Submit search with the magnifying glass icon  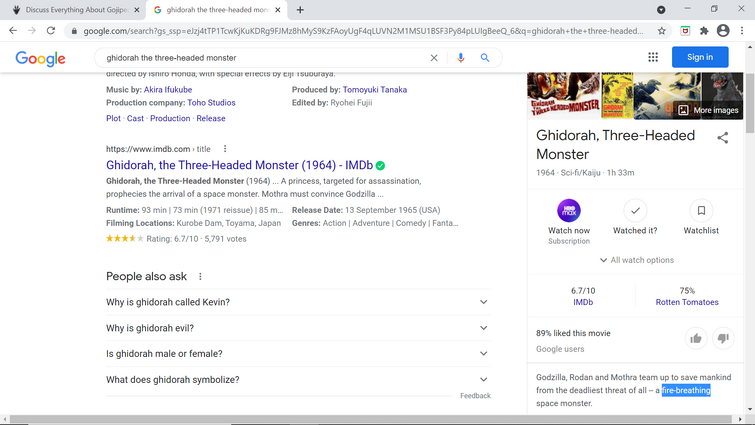pos(485,58)
